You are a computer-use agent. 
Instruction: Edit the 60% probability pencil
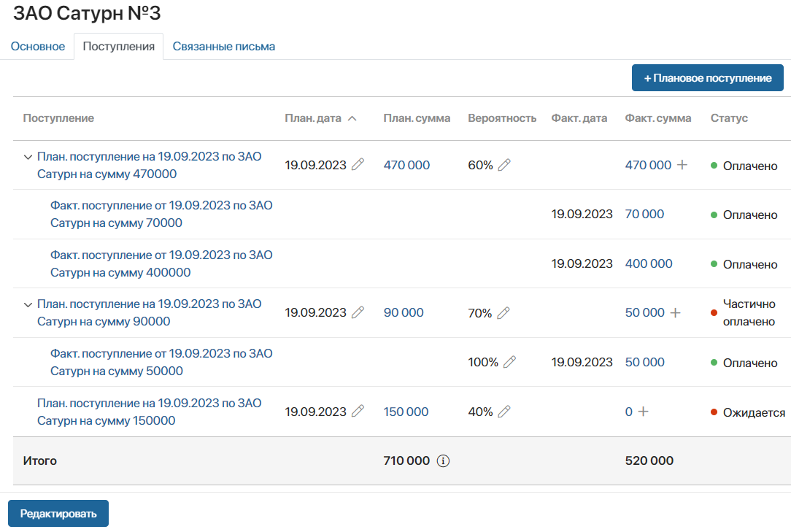504,164
